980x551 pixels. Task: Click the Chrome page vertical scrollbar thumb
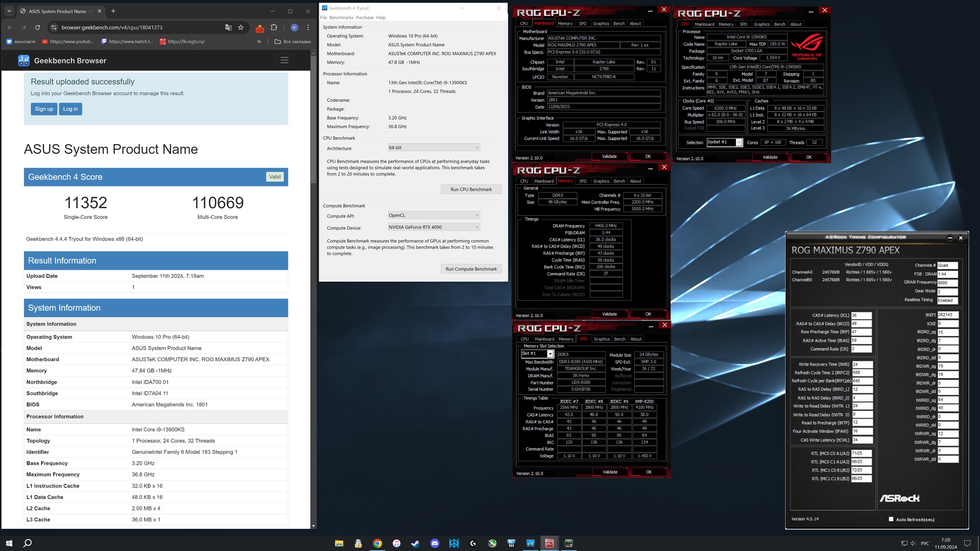coord(314,119)
